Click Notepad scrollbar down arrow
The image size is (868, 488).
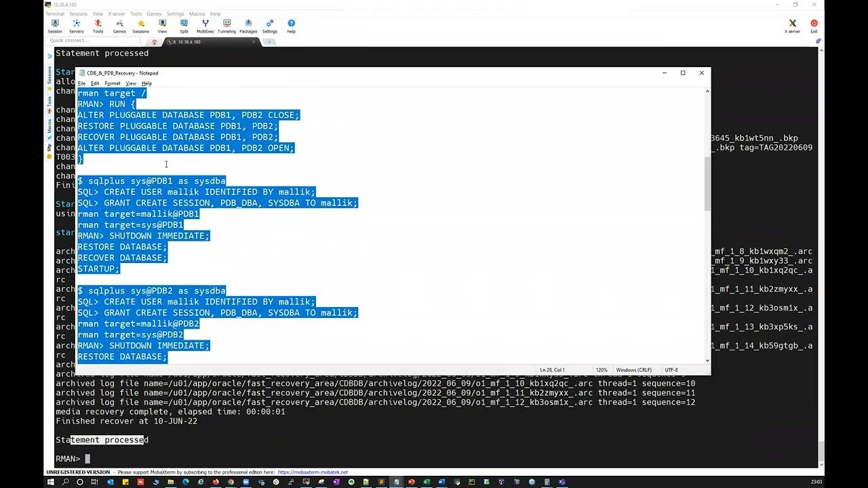coord(707,361)
